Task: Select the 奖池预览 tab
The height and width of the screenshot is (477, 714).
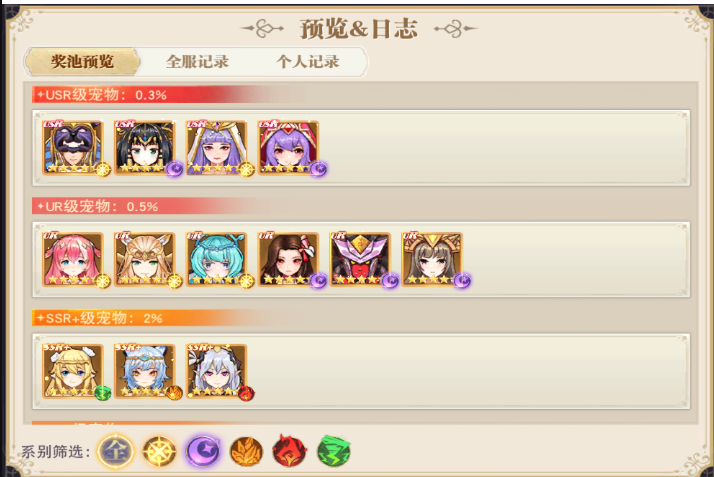Action: coord(82,61)
